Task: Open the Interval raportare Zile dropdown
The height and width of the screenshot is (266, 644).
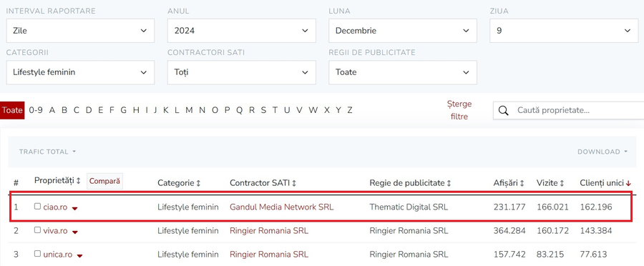Action: [x=80, y=31]
